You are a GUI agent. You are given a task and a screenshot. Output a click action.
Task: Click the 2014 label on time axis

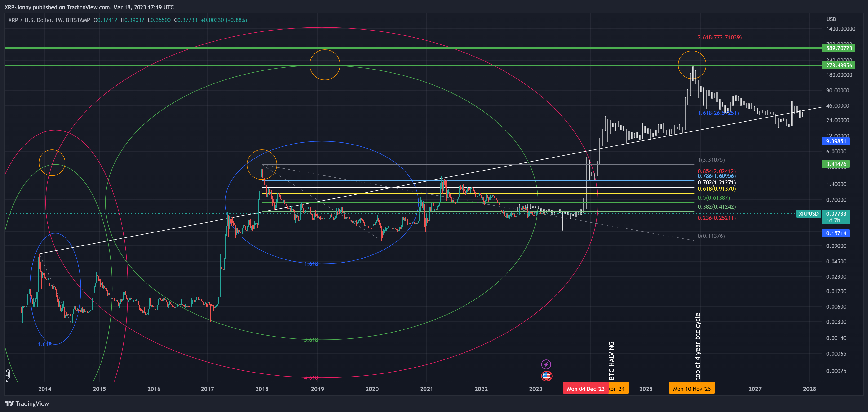click(x=45, y=389)
